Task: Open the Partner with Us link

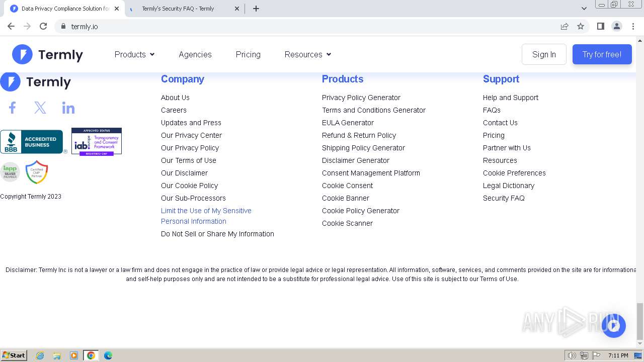Action: click(507, 148)
